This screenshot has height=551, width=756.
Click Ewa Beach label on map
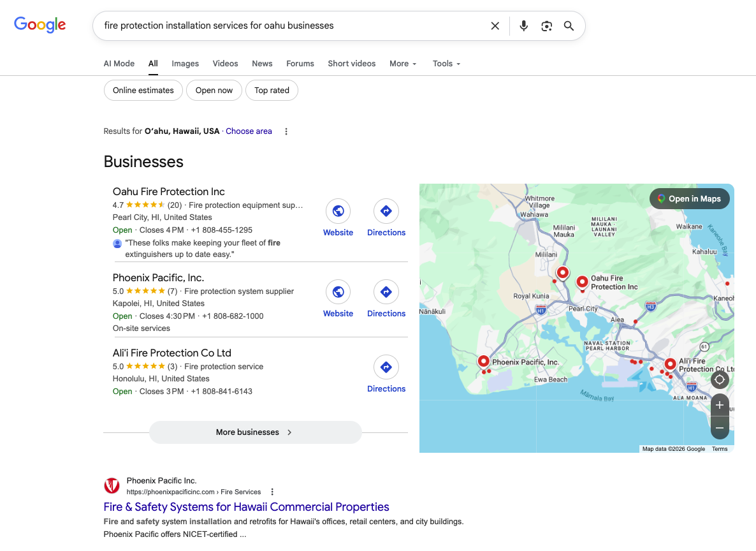[x=551, y=379]
